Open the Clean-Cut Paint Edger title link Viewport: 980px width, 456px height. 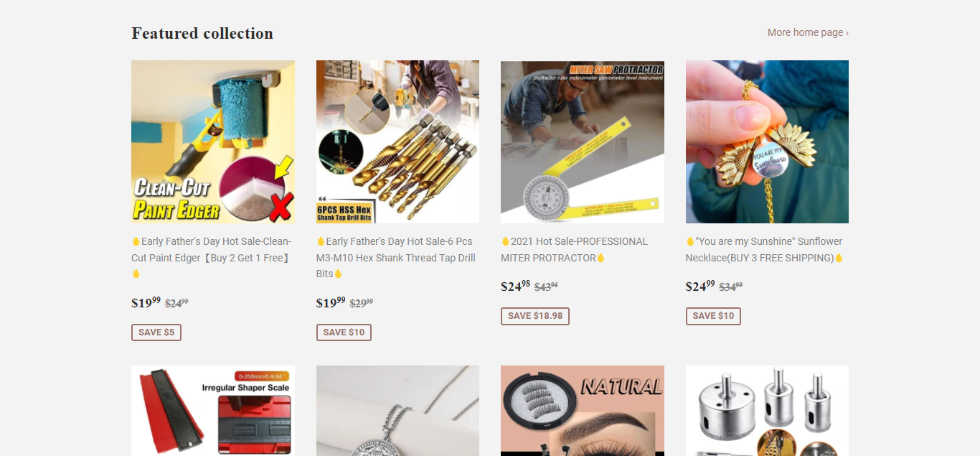pos(212,258)
